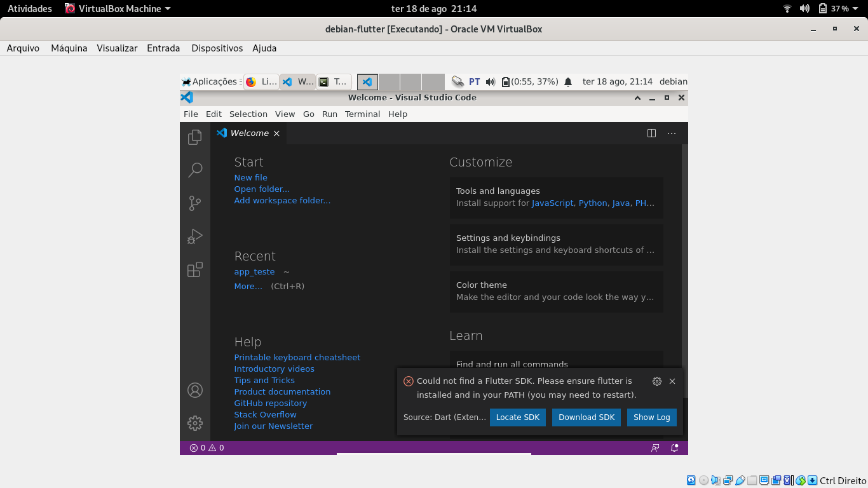Open the app_teste recent folder link
Screen dimensions: 868x488
point(254,272)
